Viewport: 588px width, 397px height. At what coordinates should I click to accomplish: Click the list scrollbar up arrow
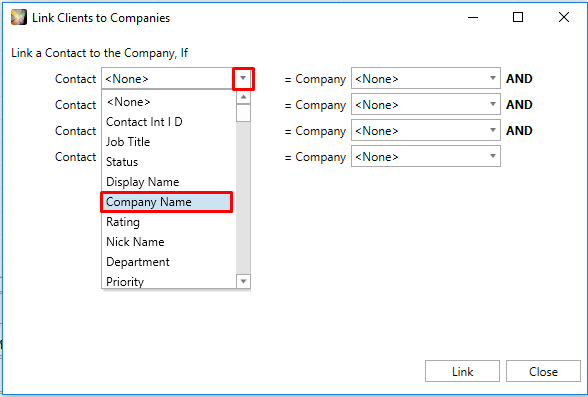click(243, 97)
